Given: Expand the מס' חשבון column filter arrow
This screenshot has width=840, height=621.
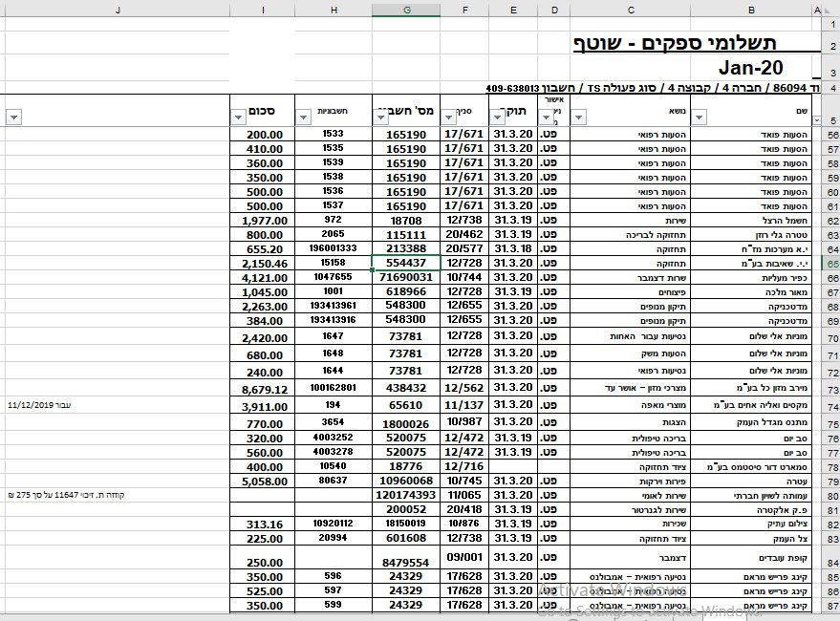Looking at the screenshot, I should tap(380, 118).
